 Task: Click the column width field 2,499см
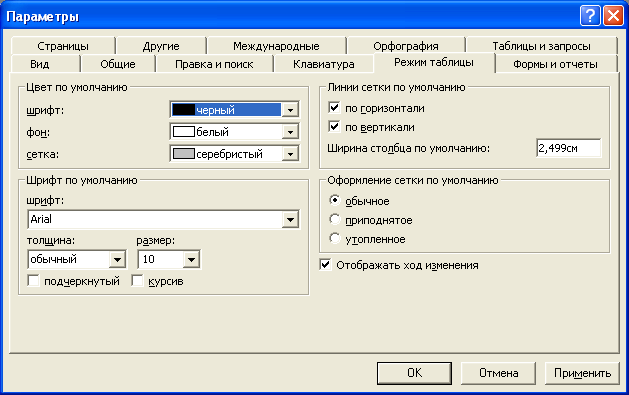pos(568,148)
